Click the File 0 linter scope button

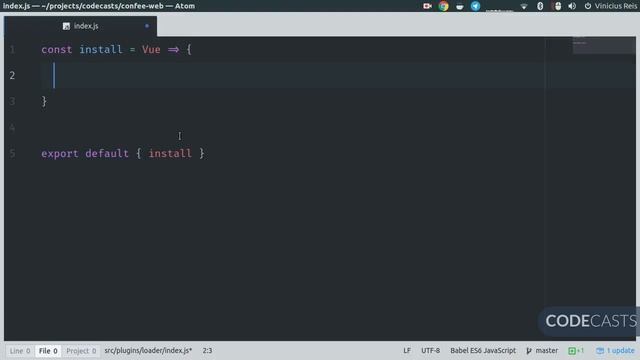click(x=48, y=351)
